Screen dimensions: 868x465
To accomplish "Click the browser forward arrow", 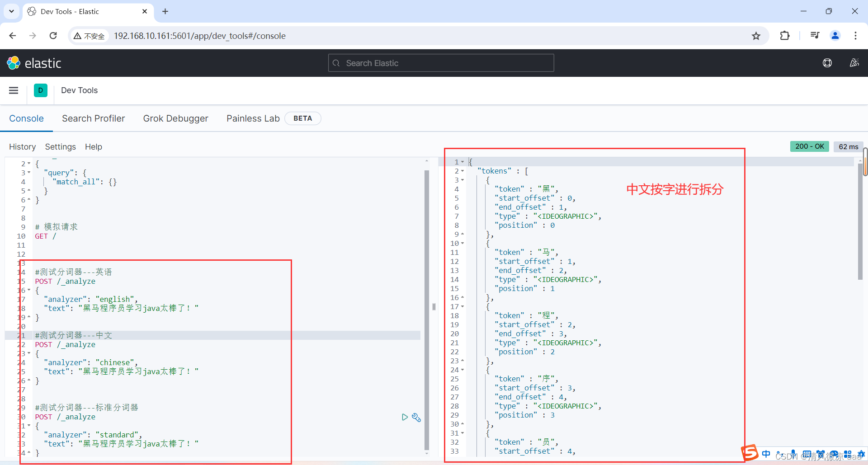I will (x=33, y=36).
